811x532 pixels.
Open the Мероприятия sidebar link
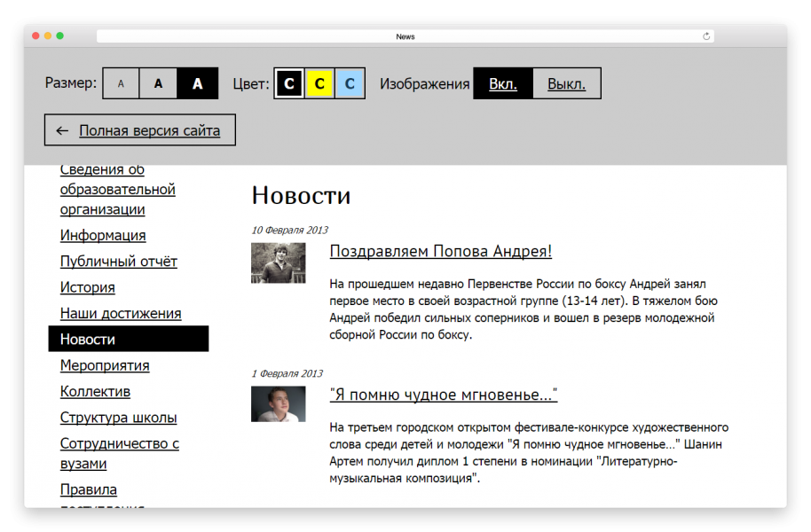[105, 365]
